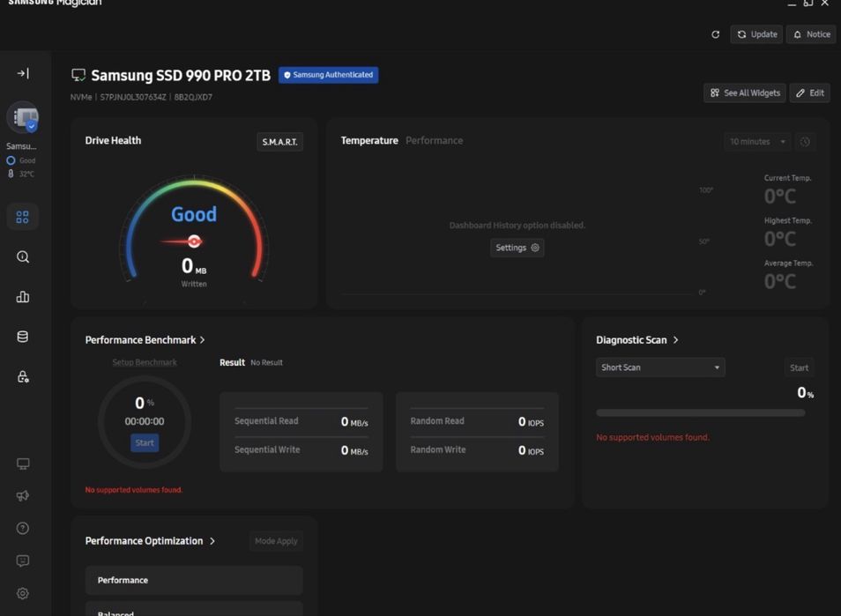Click the benchmark timer 00:00:00
This screenshot has width=841, height=616.
coord(145,421)
